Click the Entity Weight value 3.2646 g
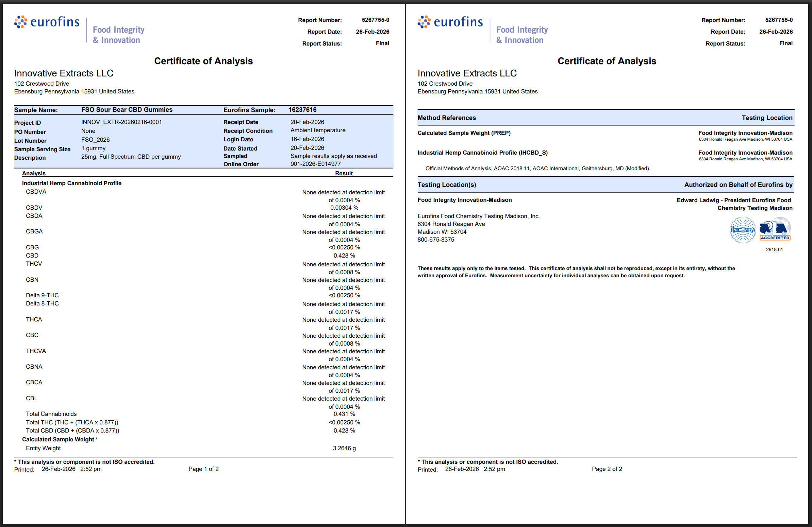The image size is (812, 527). [x=344, y=448]
